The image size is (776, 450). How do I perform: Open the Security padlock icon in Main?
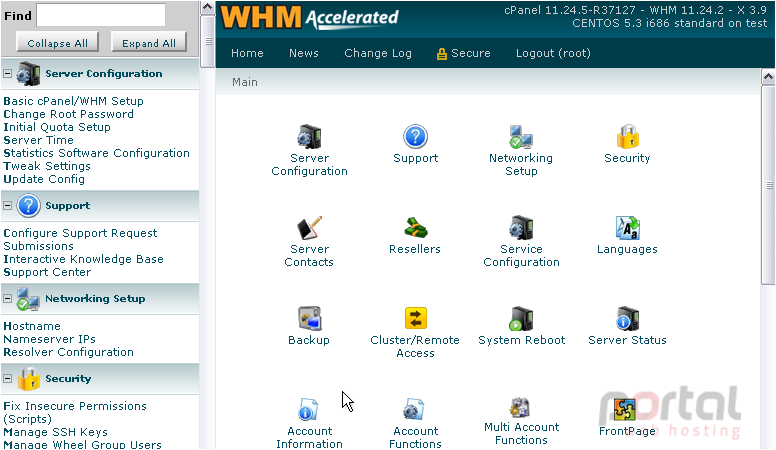[x=628, y=137]
